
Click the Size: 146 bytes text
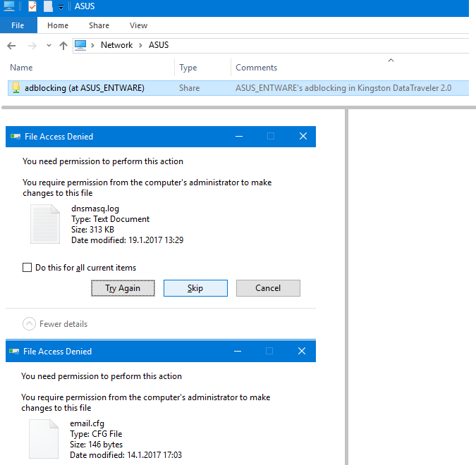tap(96, 445)
